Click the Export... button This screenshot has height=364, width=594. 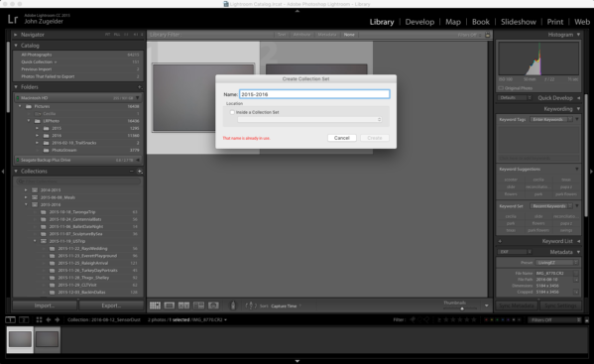coord(111,305)
